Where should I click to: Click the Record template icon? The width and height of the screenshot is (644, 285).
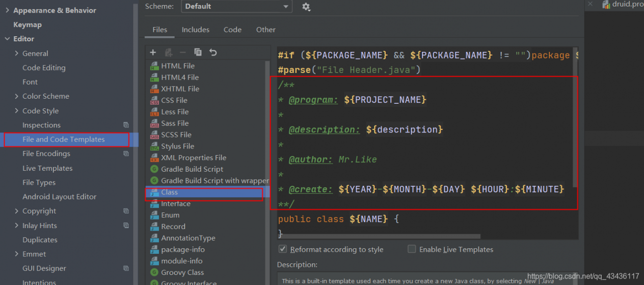154,227
